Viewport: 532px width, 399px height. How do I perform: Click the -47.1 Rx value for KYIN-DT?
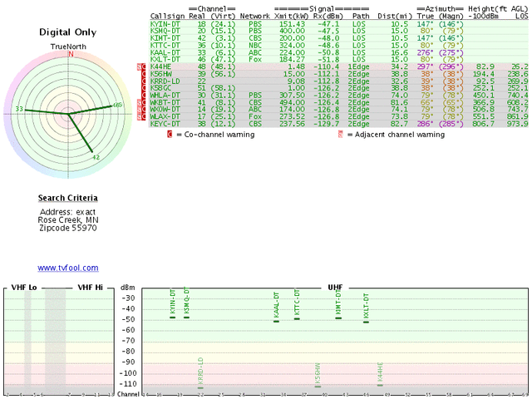coord(328,24)
